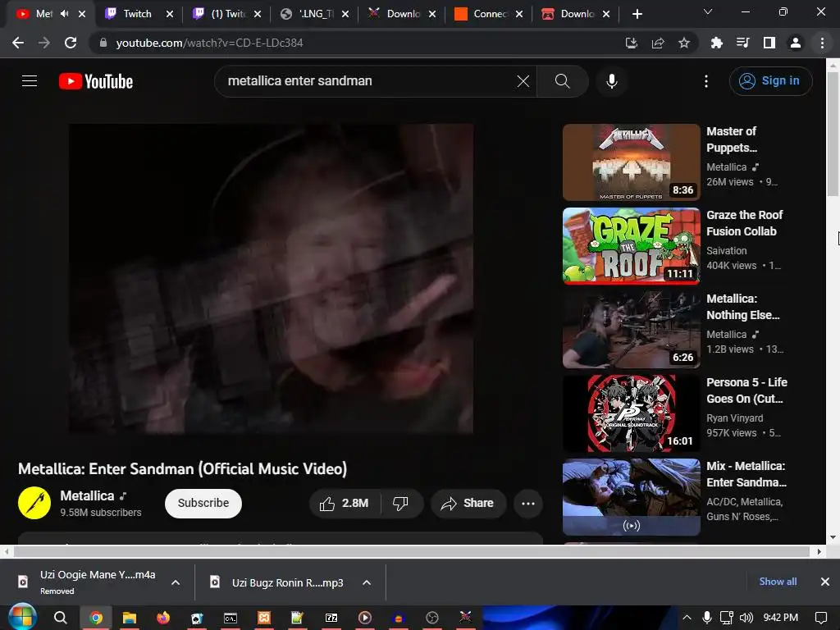Open the Mix Metallica Enter Sandman thumbnail
The height and width of the screenshot is (630, 840).
(x=631, y=496)
